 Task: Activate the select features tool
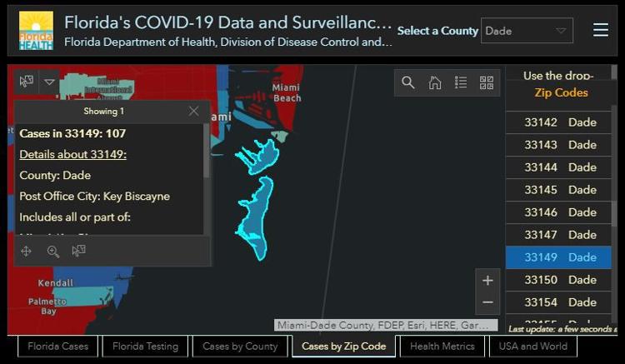[27, 82]
